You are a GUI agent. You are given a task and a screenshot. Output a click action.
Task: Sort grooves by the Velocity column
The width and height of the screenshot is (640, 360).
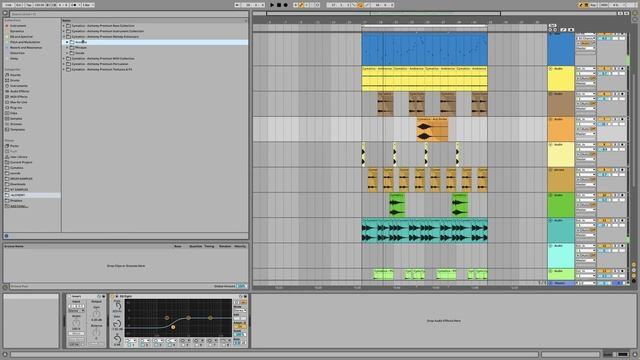[x=240, y=246]
